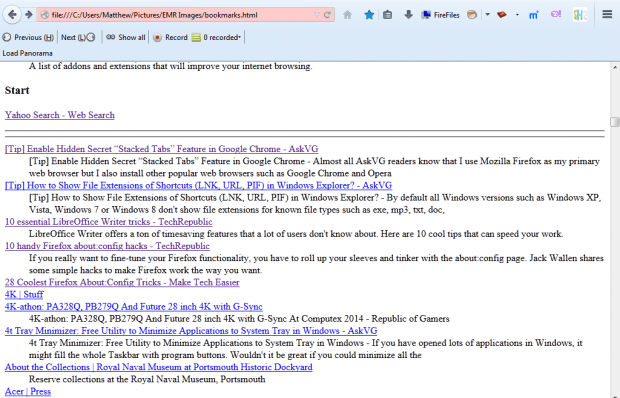This screenshot has width=620, height=398.
Task: Open the FireFiles toolbar button
Action: click(x=440, y=15)
